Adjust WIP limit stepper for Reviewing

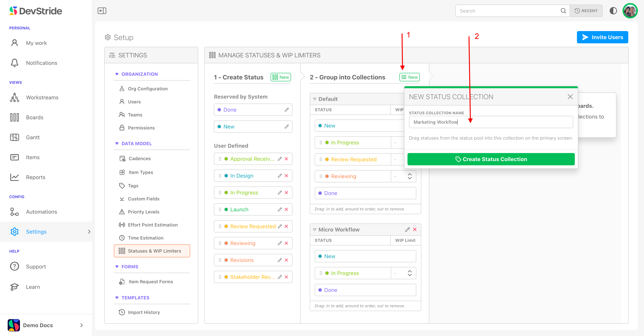tap(410, 176)
